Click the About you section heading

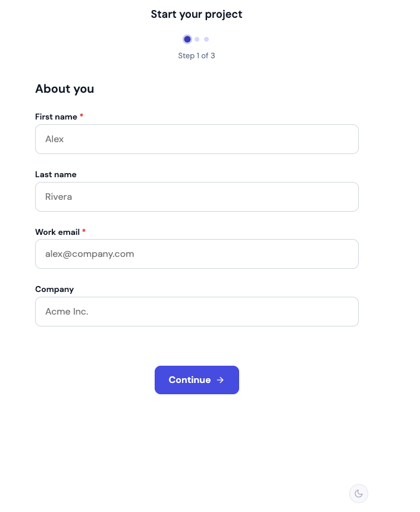click(x=65, y=89)
